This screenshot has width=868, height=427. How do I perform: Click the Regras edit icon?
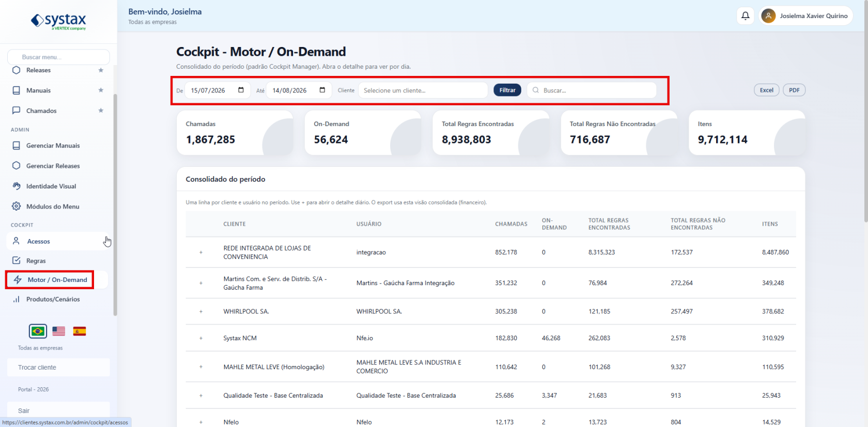(x=16, y=261)
